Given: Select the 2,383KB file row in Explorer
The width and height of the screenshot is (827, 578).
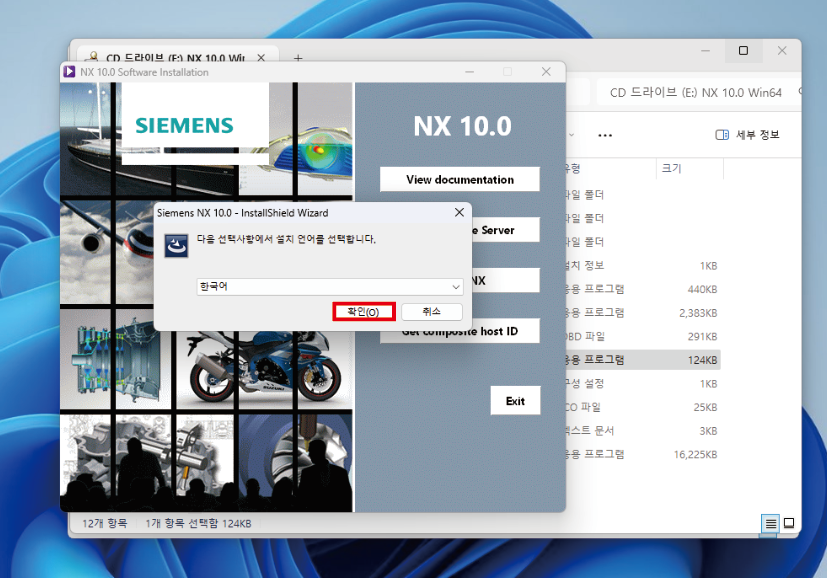Looking at the screenshot, I should pyautogui.click(x=643, y=313).
